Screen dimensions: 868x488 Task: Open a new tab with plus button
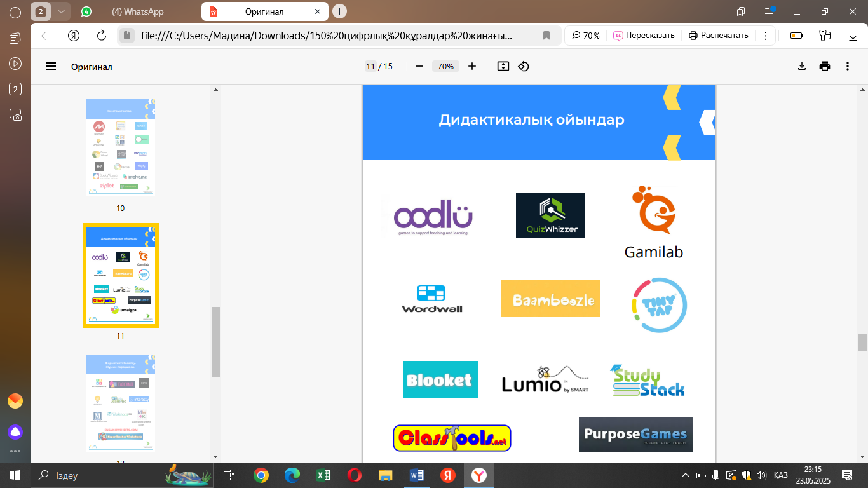[x=340, y=11]
